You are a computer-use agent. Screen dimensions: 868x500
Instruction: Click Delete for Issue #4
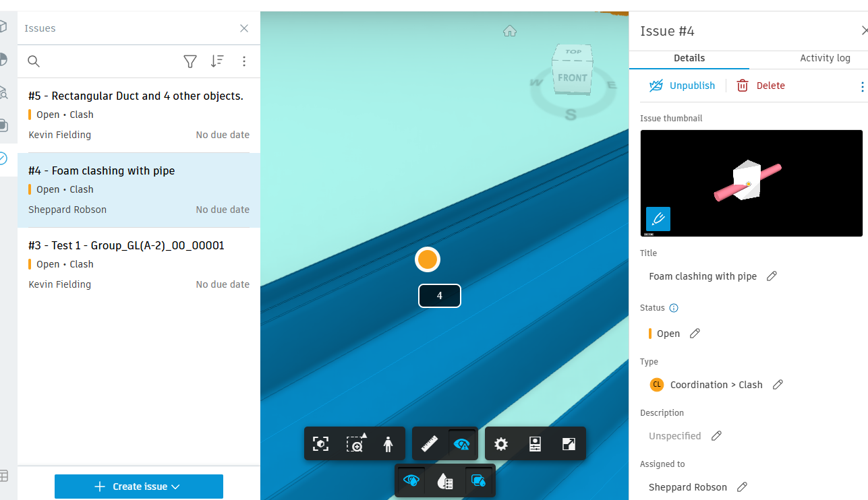[x=760, y=86]
